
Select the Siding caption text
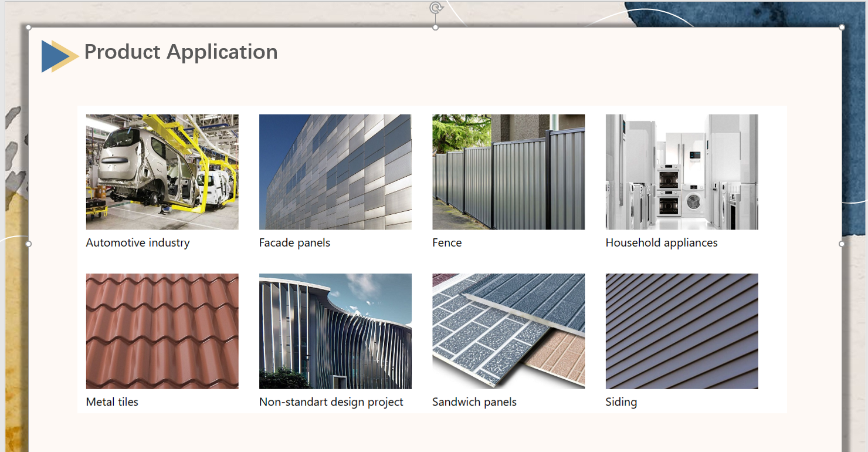click(621, 402)
